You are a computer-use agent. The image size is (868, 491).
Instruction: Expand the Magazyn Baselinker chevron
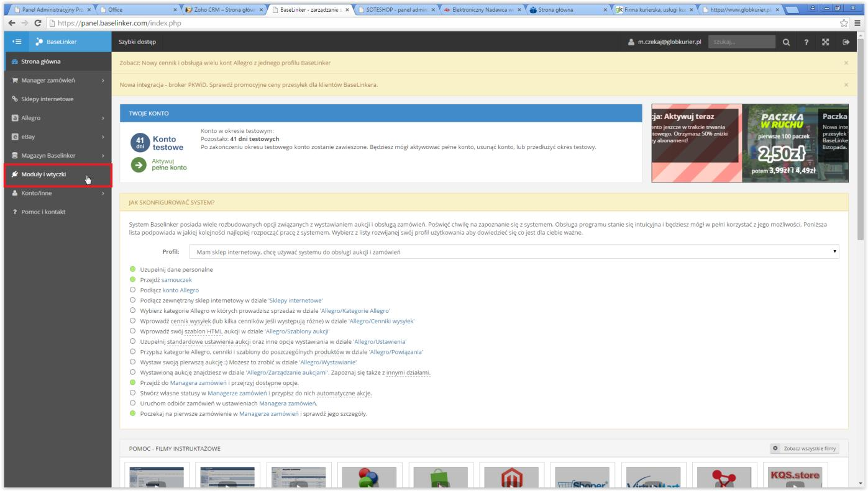(x=103, y=156)
